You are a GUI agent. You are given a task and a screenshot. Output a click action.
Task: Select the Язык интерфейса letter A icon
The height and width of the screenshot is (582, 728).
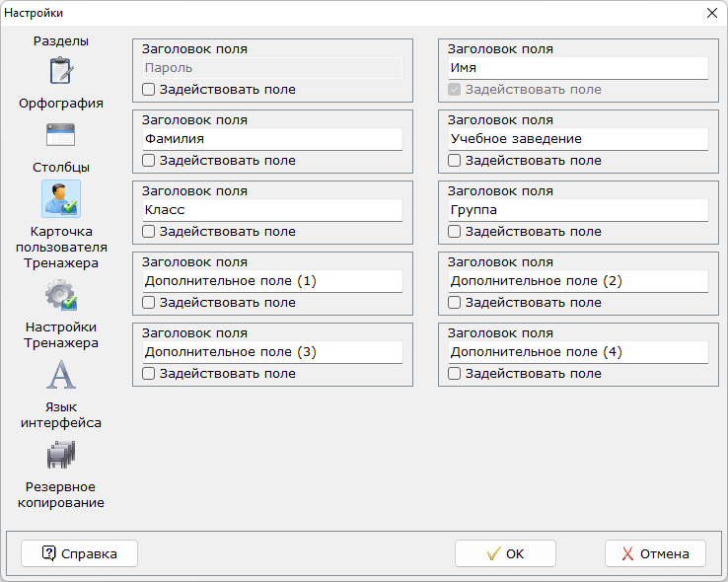(x=61, y=375)
